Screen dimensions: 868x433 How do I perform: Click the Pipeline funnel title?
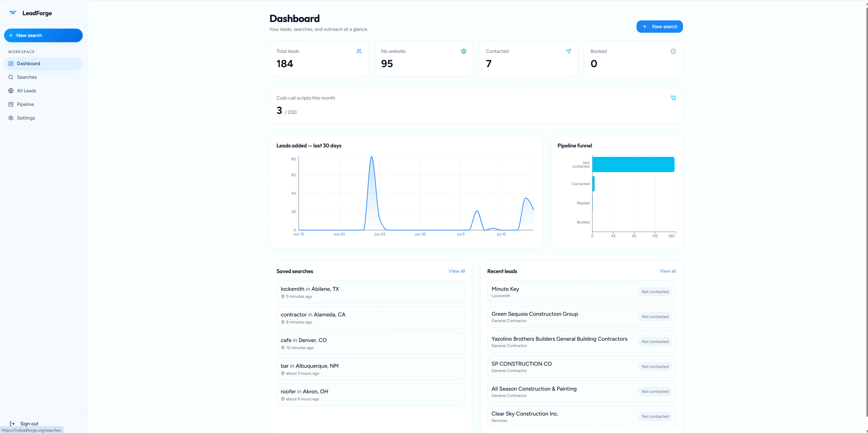(574, 146)
